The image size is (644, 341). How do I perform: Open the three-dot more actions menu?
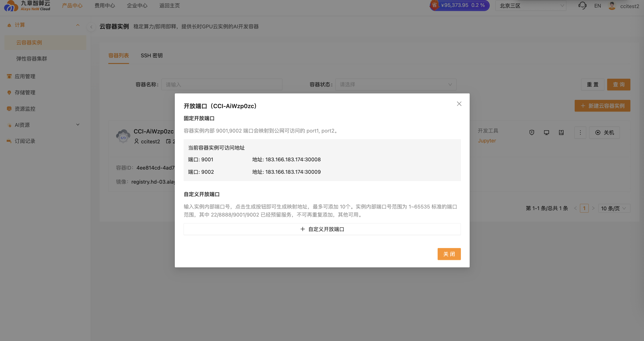pyautogui.click(x=580, y=132)
